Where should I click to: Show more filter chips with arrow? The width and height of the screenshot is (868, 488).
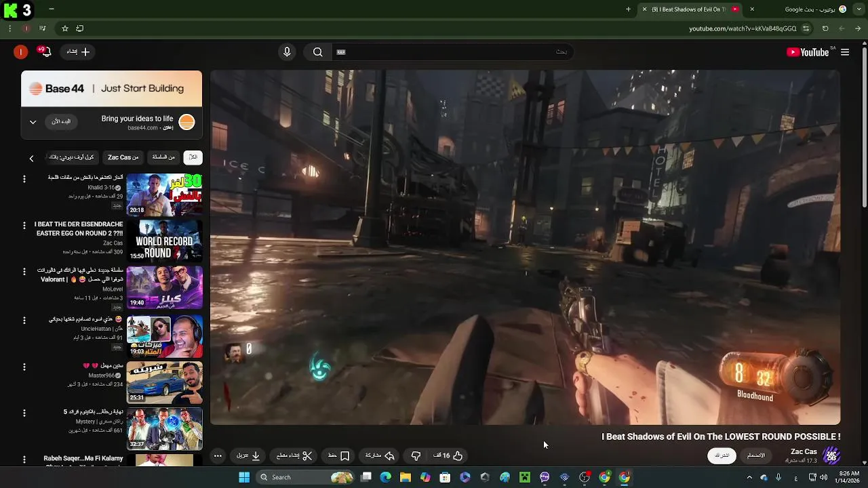click(x=31, y=158)
